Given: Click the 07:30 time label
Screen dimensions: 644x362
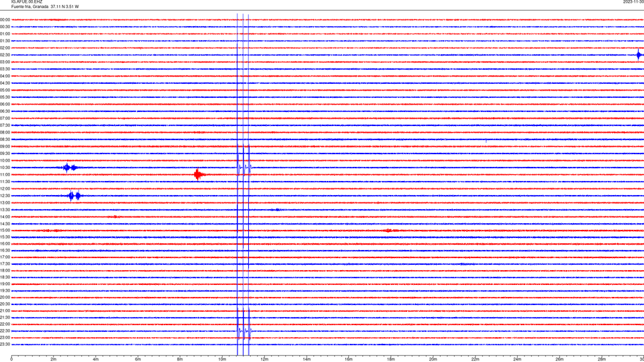Looking at the screenshot, I should tap(5, 125).
